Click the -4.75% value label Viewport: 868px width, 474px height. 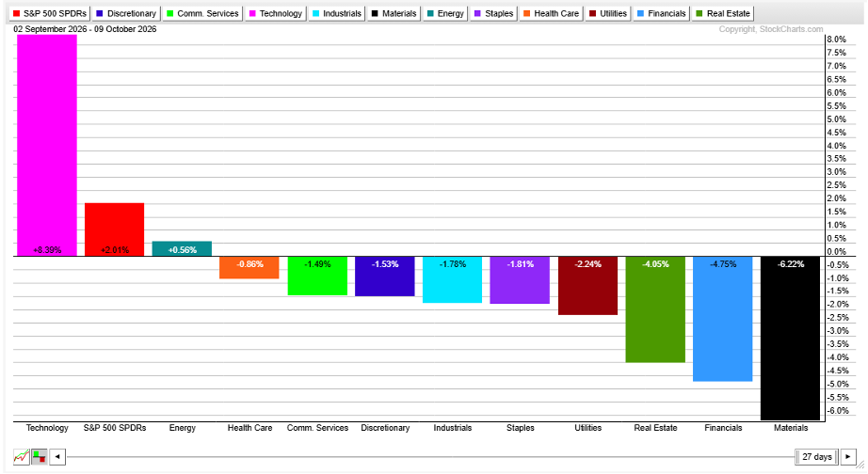(x=723, y=264)
